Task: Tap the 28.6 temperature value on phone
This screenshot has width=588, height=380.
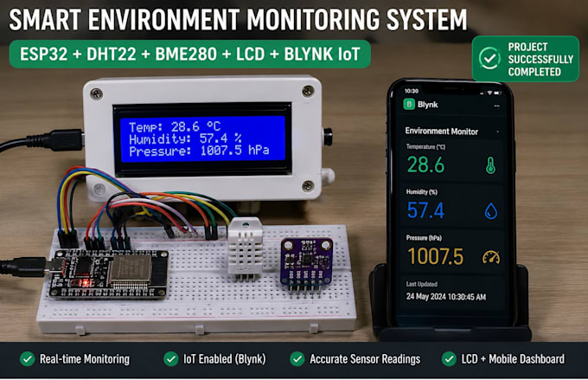Action: click(426, 164)
